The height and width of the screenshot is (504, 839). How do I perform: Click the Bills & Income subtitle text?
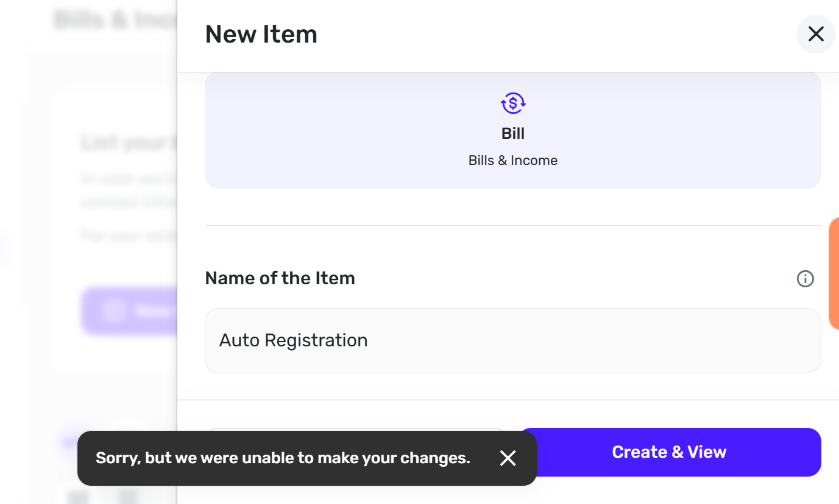pyautogui.click(x=513, y=161)
